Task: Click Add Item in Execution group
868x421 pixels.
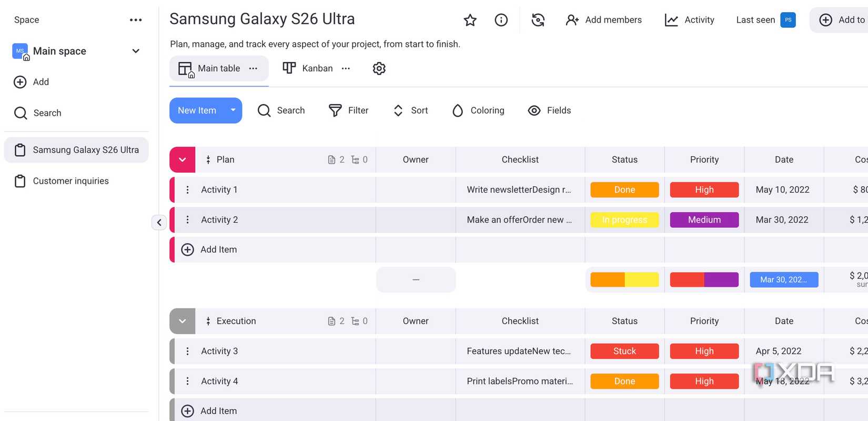Action: point(209,411)
